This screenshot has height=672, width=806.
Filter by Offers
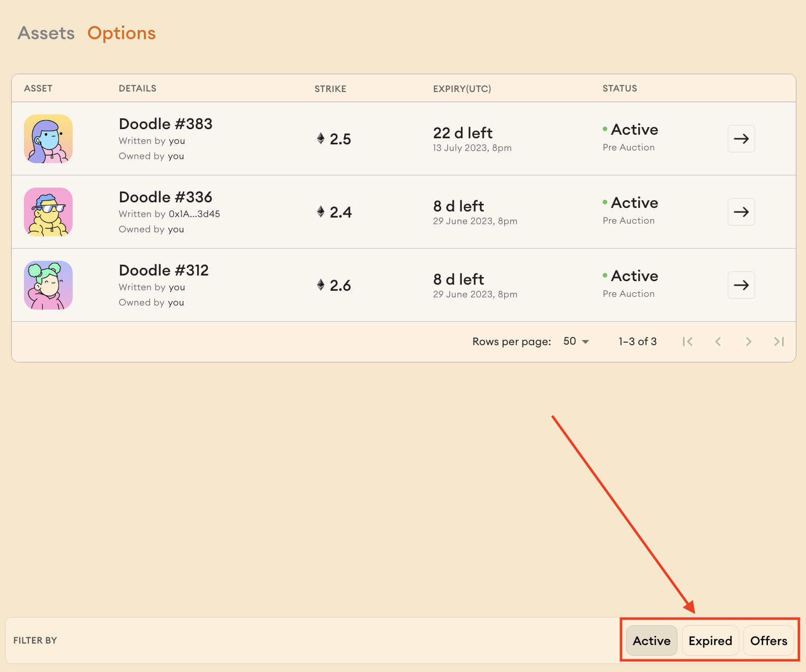point(769,640)
